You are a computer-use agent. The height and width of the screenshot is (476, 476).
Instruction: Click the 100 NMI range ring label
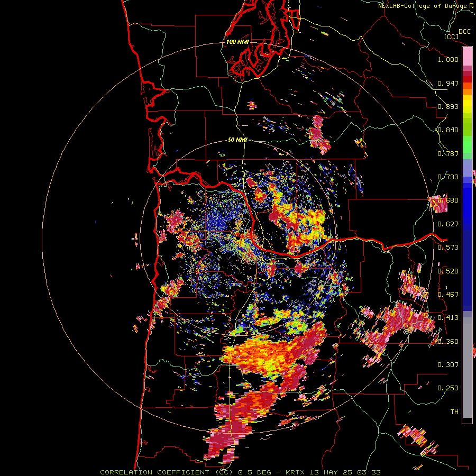pyautogui.click(x=237, y=42)
